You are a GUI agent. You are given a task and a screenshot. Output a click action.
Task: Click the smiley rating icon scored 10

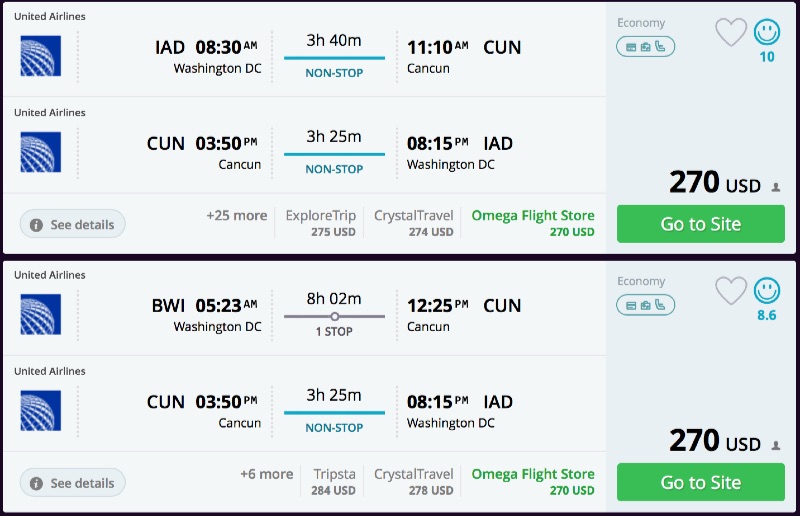point(767,33)
